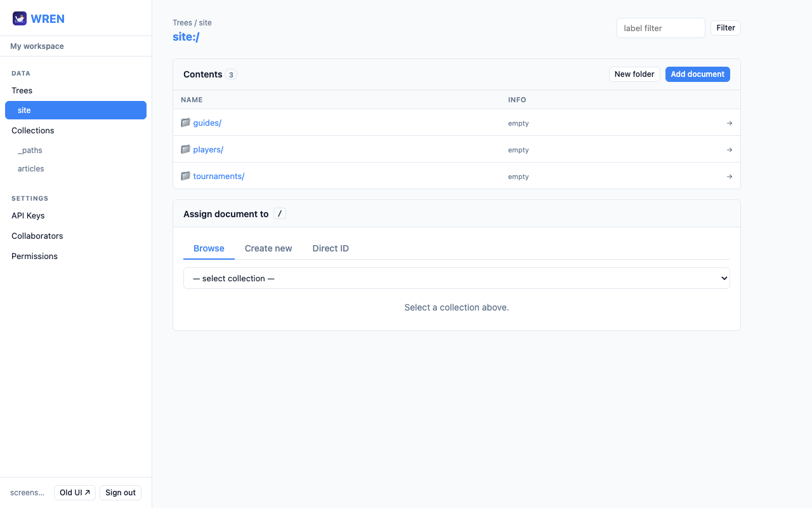The height and width of the screenshot is (508, 812).
Task: Click the WREN logo icon
Action: [20, 18]
